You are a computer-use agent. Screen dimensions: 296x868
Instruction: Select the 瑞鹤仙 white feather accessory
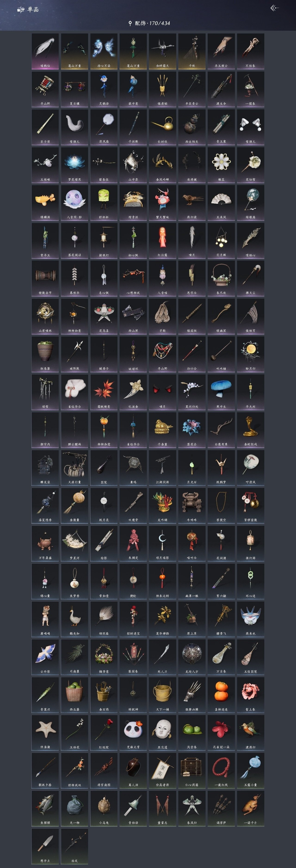coord(45,51)
